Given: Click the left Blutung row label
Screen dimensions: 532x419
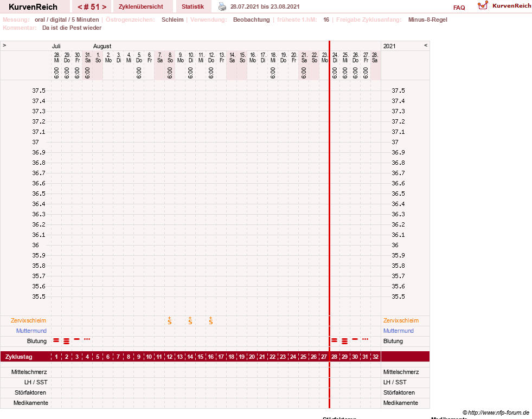Looking at the screenshot, I should 37,341.
